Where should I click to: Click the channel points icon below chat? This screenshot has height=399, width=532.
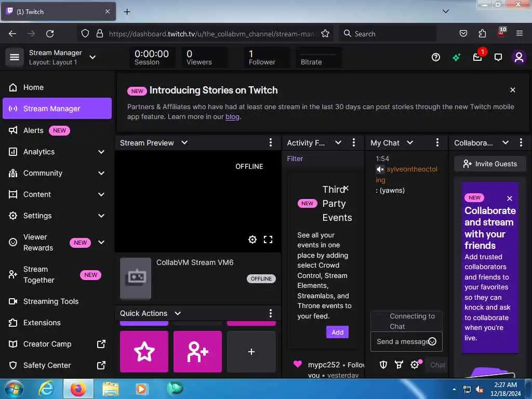pyautogui.click(x=399, y=365)
